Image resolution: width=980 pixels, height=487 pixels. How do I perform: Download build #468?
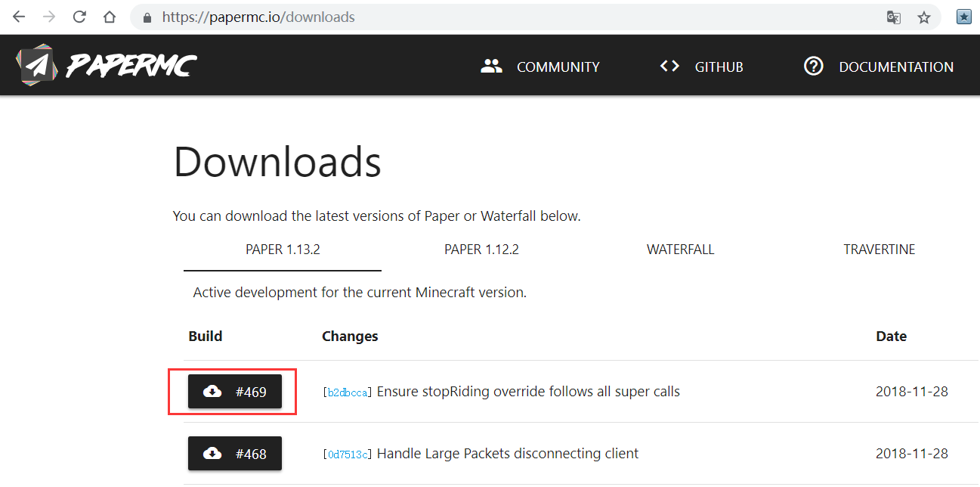tap(235, 453)
